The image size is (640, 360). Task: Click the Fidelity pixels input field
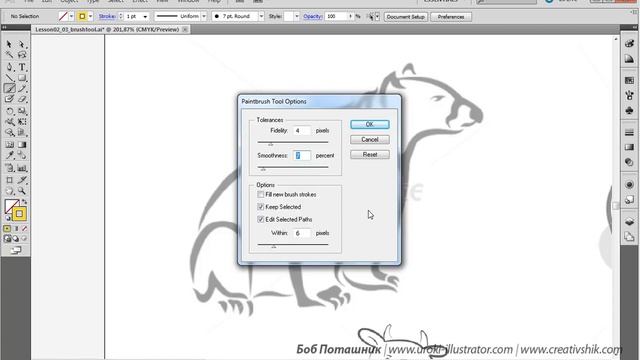click(x=302, y=131)
